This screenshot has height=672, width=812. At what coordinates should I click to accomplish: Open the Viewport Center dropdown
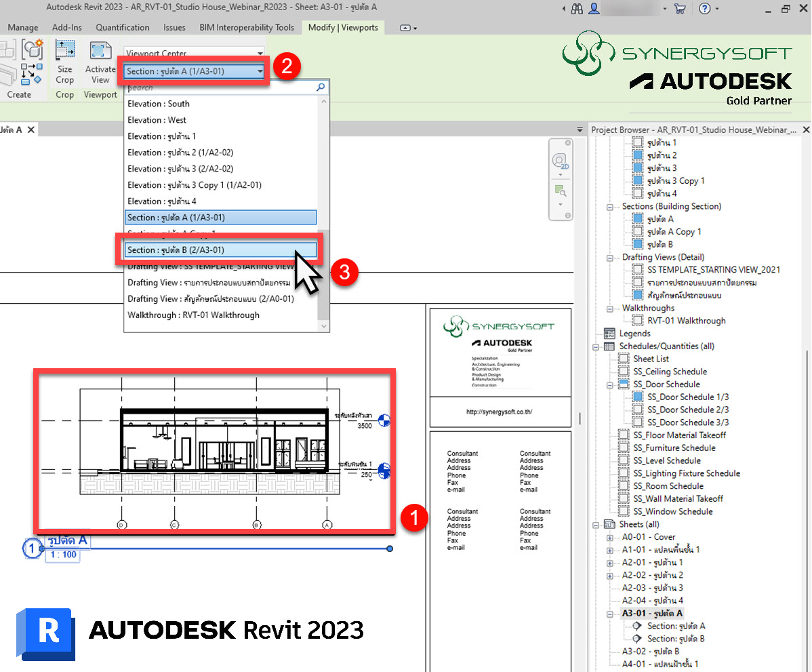(x=194, y=53)
